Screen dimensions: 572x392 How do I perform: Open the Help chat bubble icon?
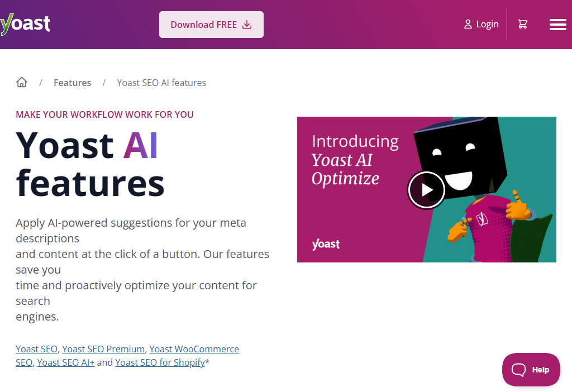point(519,369)
